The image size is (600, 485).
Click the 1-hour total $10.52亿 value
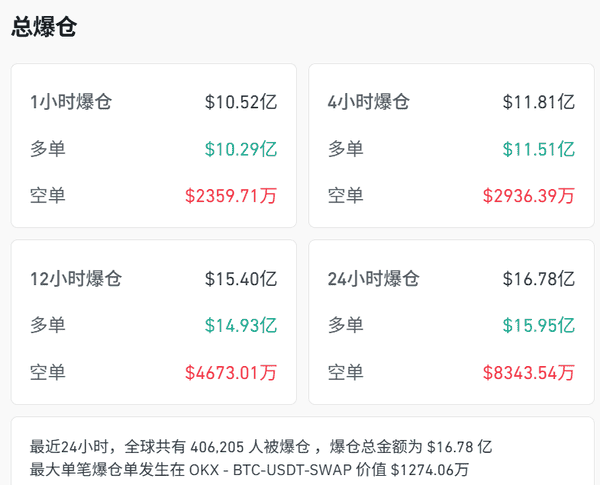[x=241, y=102]
